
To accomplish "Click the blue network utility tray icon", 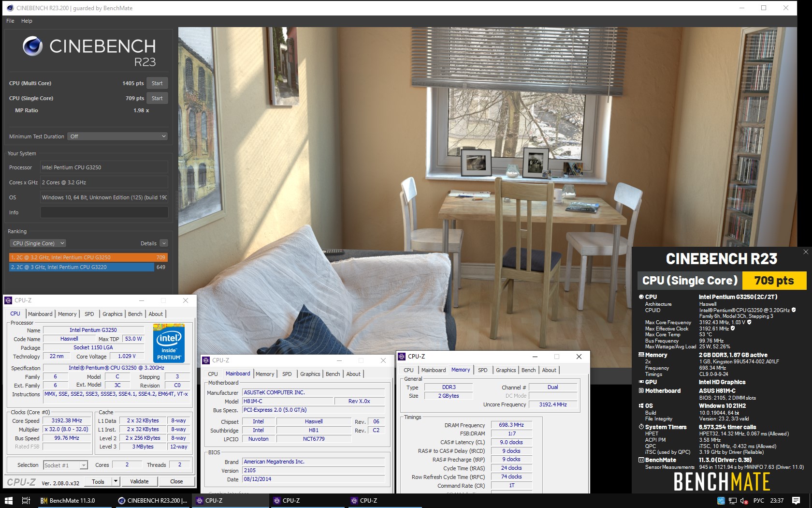I will [x=721, y=501].
